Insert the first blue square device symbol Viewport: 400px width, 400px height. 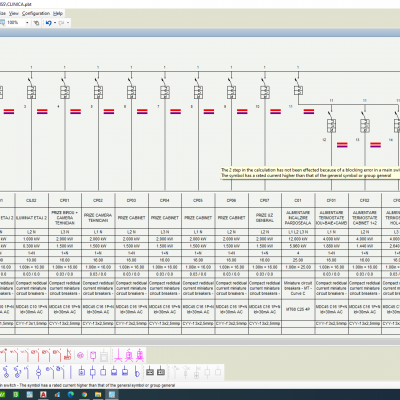[x=82, y=372]
